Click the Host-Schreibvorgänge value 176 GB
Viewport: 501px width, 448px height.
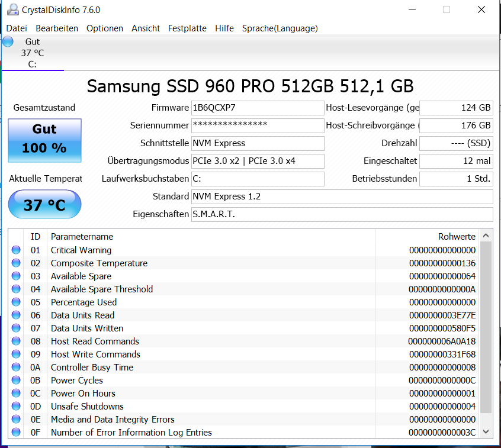(x=456, y=125)
